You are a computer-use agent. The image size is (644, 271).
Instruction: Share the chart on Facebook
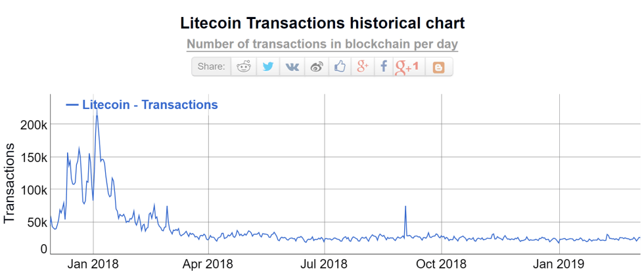tap(384, 67)
